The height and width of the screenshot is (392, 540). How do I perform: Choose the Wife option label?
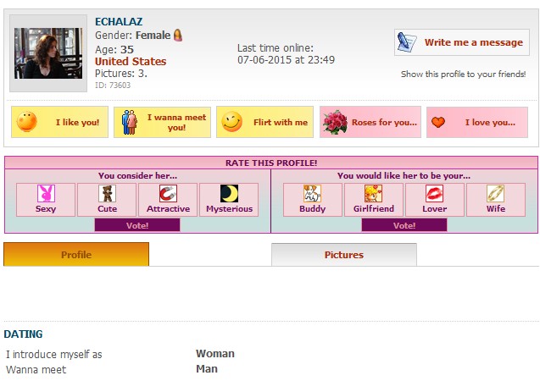tap(496, 209)
